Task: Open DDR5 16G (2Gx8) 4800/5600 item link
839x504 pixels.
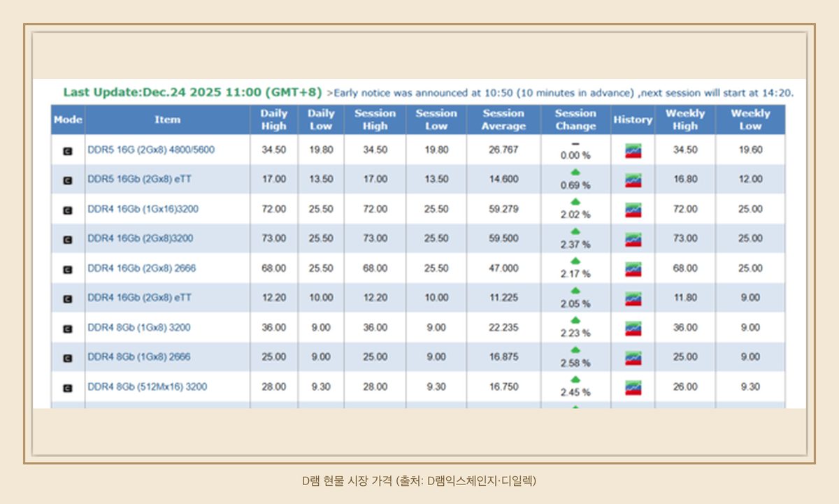Action: tap(151, 150)
